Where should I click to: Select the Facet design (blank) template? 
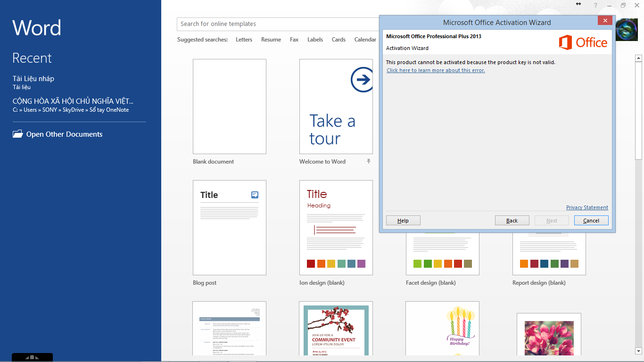click(443, 254)
